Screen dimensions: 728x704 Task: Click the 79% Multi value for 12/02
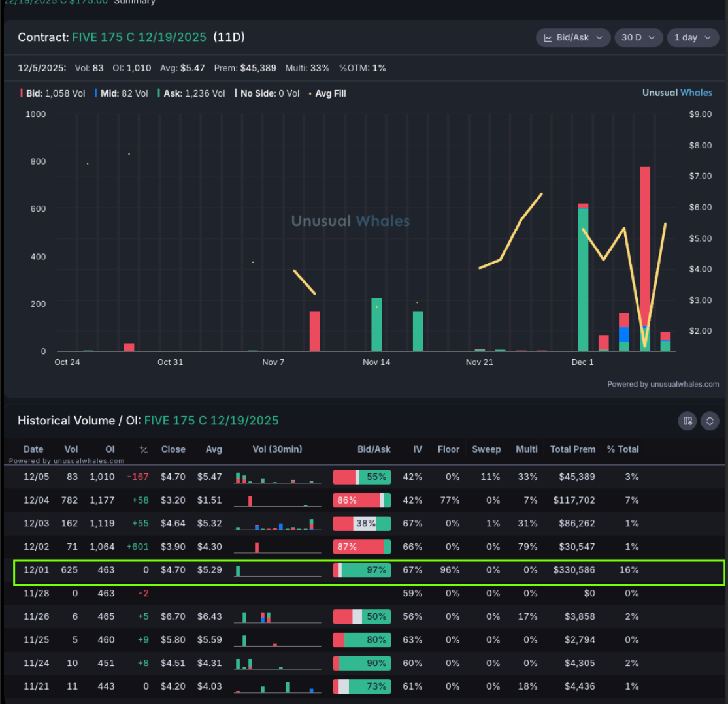click(527, 546)
